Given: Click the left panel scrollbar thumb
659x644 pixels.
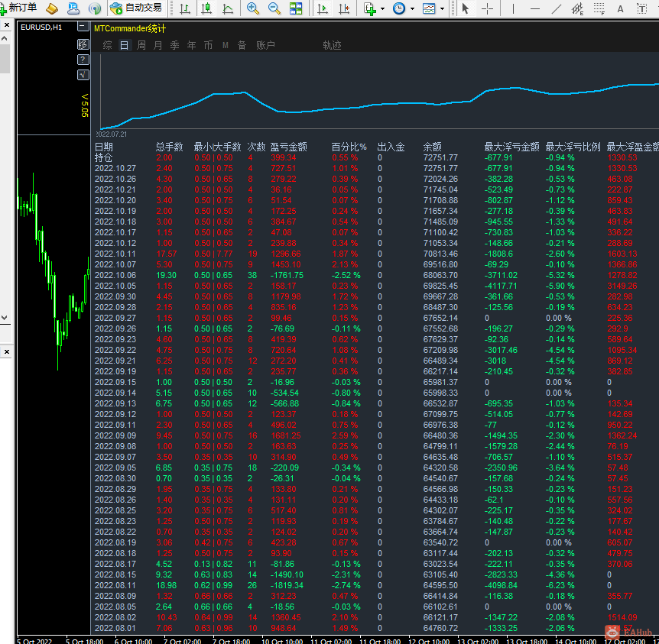Looking at the screenshot, I should click(x=4, y=58).
